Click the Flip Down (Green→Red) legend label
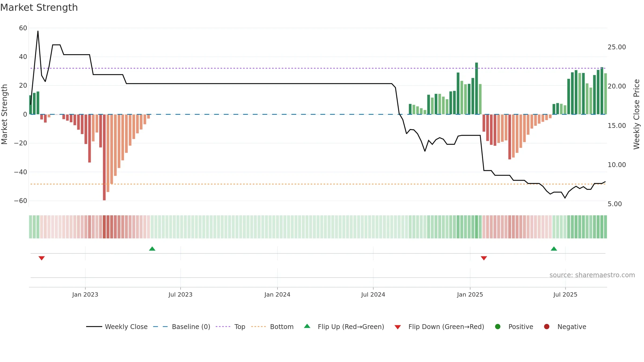644x362 pixels. [446, 327]
